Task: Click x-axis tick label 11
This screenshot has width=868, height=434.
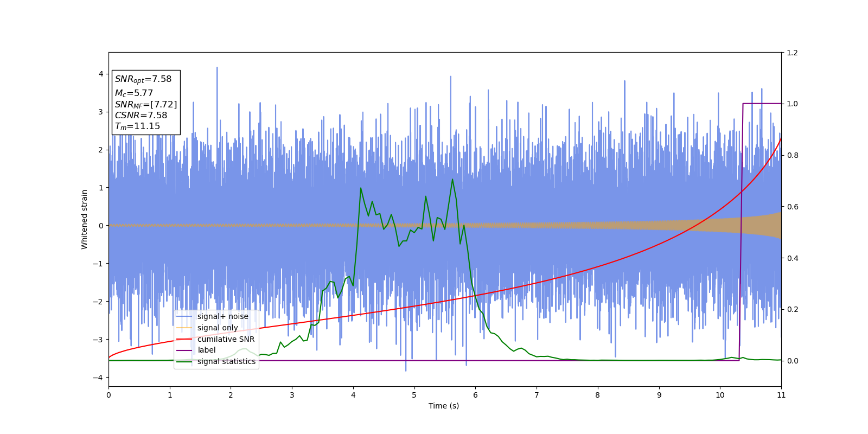Action: pos(781,395)
